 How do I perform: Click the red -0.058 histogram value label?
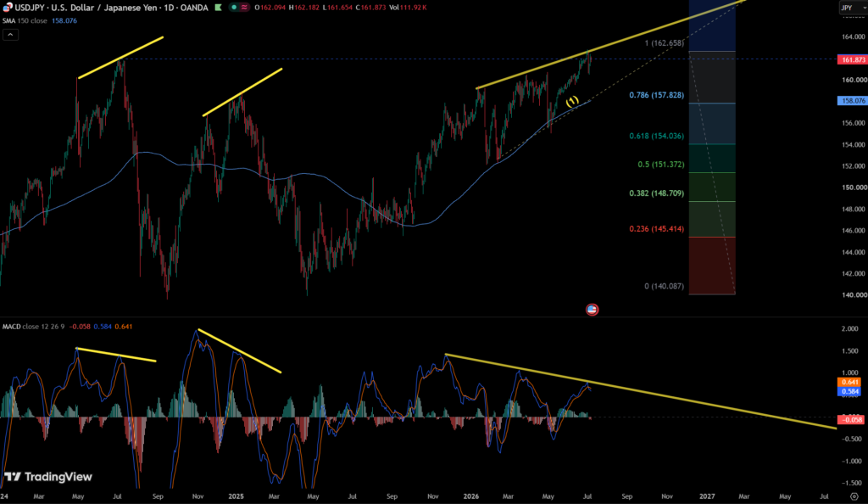(x=851, y=420)
